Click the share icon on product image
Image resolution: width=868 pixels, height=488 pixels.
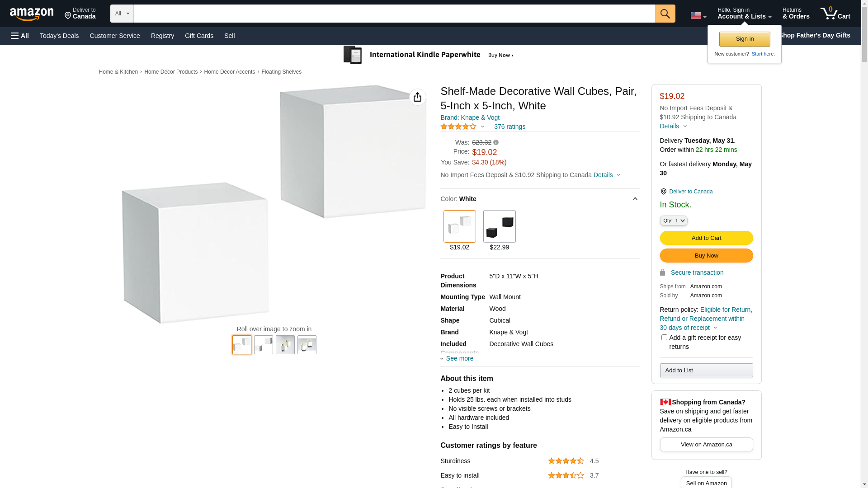tap(417, 97)
